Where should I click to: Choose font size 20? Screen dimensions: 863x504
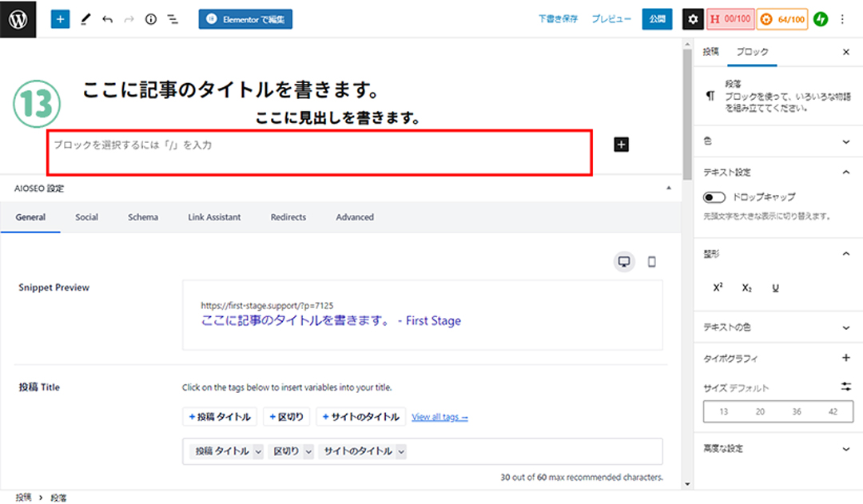pyautogui.click(x=760, y=411)
